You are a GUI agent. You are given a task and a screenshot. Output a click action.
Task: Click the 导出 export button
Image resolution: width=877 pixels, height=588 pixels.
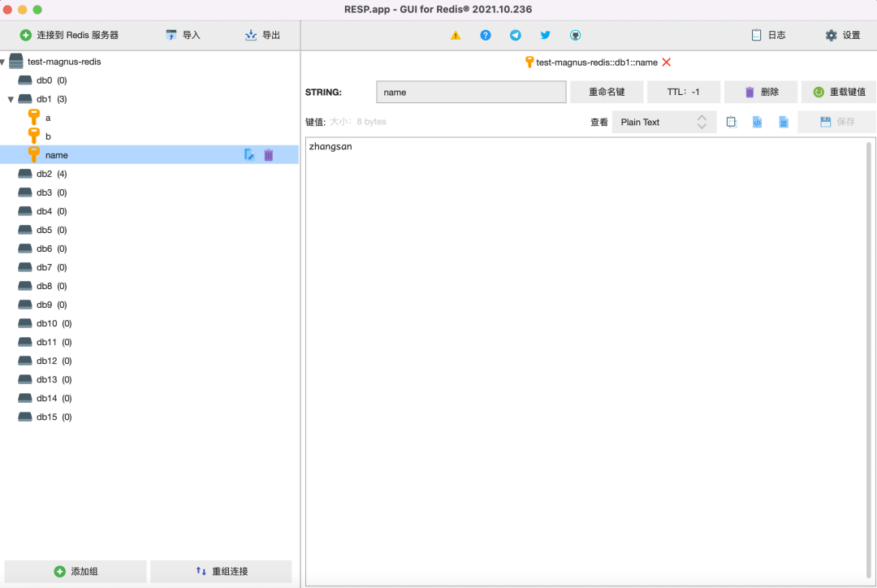pos(262,35)
